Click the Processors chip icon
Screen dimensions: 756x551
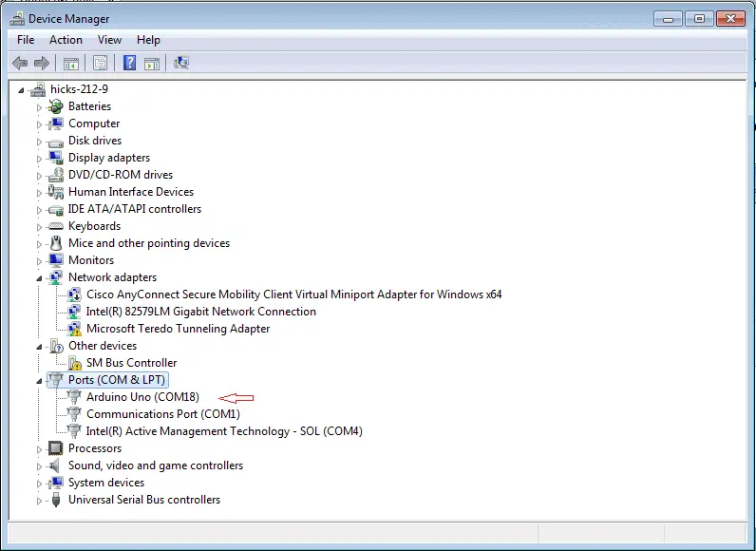pos(56,448)
